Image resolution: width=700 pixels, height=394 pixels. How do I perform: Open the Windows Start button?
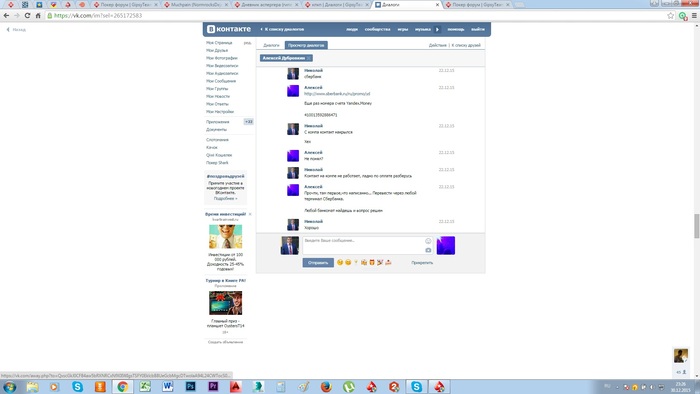click(9, 386)
